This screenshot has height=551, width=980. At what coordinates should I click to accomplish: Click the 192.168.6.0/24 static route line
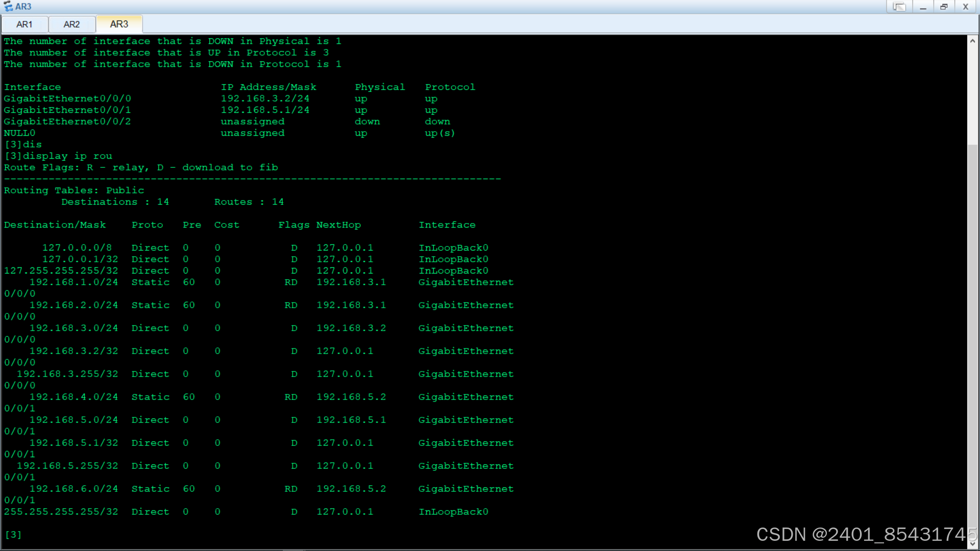[73, 489]
